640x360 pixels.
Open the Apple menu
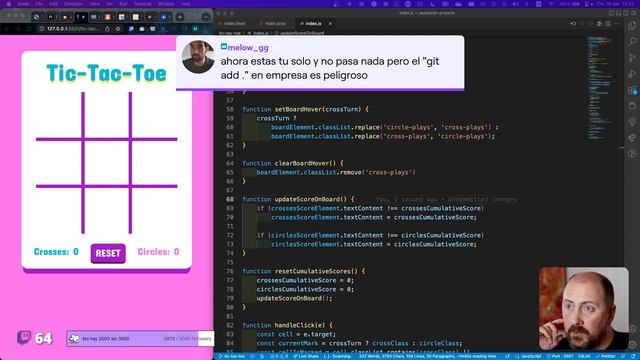(x=8, y=4)
